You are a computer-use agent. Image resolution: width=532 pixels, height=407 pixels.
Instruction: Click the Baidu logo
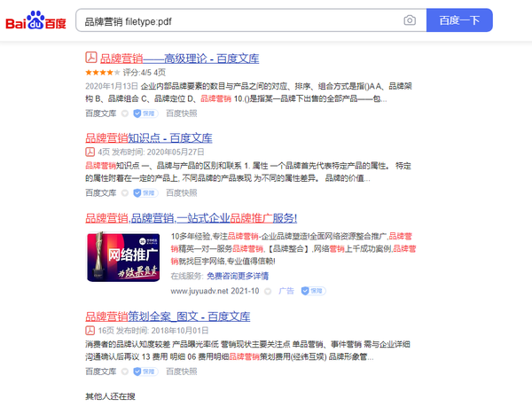(x=35, y=20)
